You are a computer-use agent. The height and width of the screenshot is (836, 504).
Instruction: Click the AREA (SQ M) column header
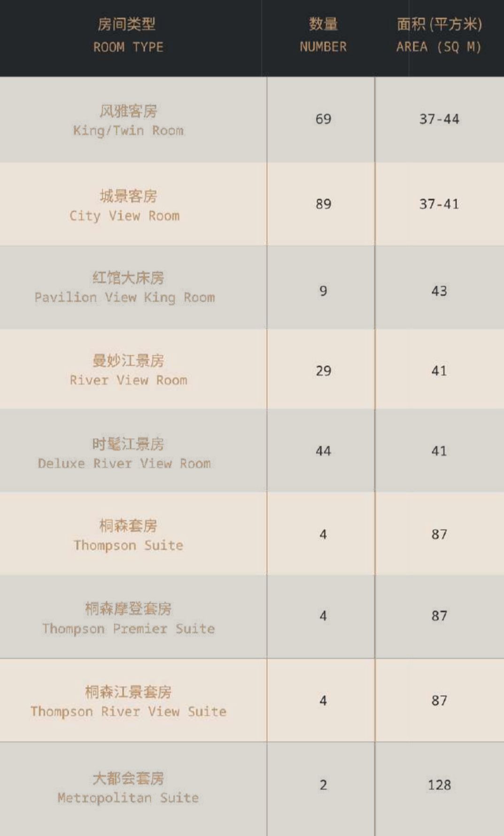439,36
